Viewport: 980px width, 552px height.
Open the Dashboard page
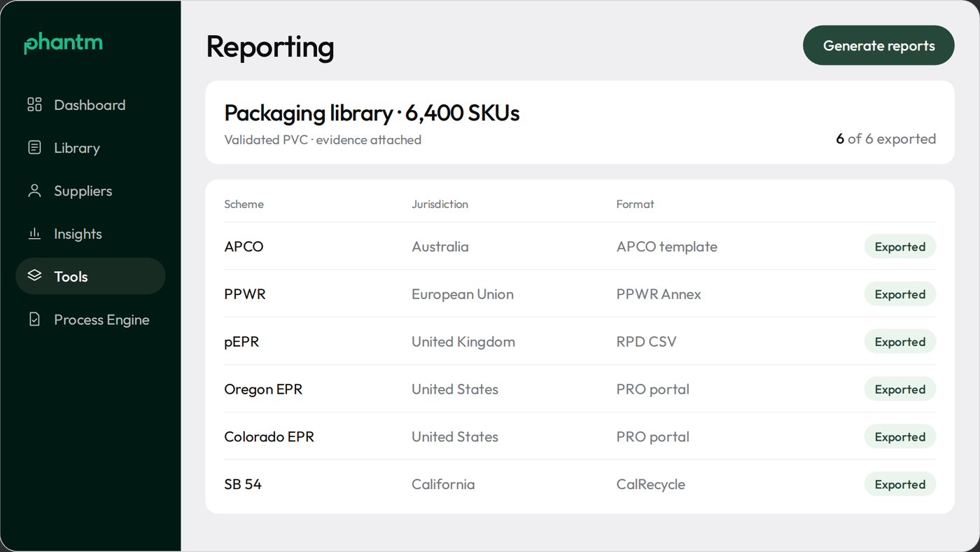point(90,105)
